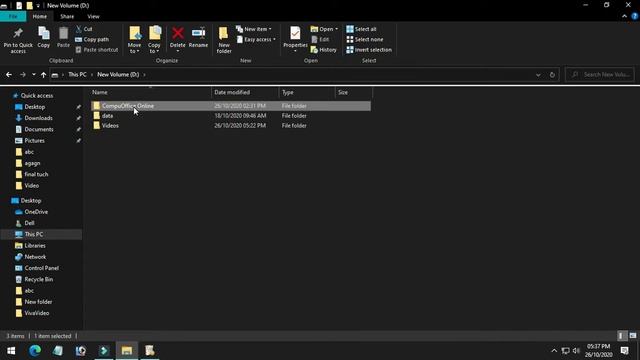Screen dimensions: 640x360
Task: Select the CompuOffice Online folder
Action: (x=231, y=106)
